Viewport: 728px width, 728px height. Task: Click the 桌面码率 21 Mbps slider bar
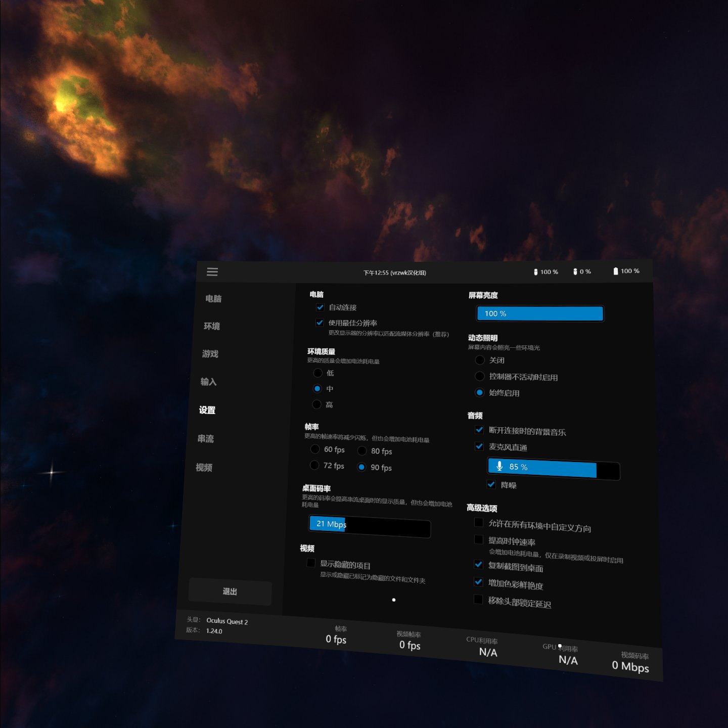coord(370,527)
